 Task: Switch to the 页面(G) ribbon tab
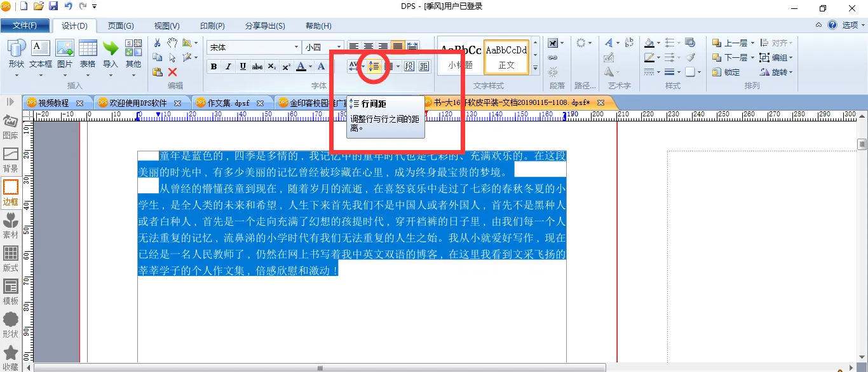tap(120, 26)
